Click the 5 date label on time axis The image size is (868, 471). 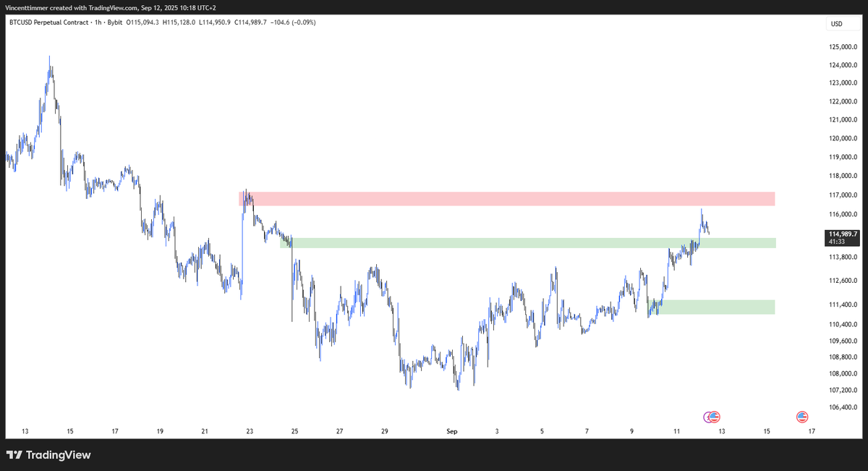point(542,432)
